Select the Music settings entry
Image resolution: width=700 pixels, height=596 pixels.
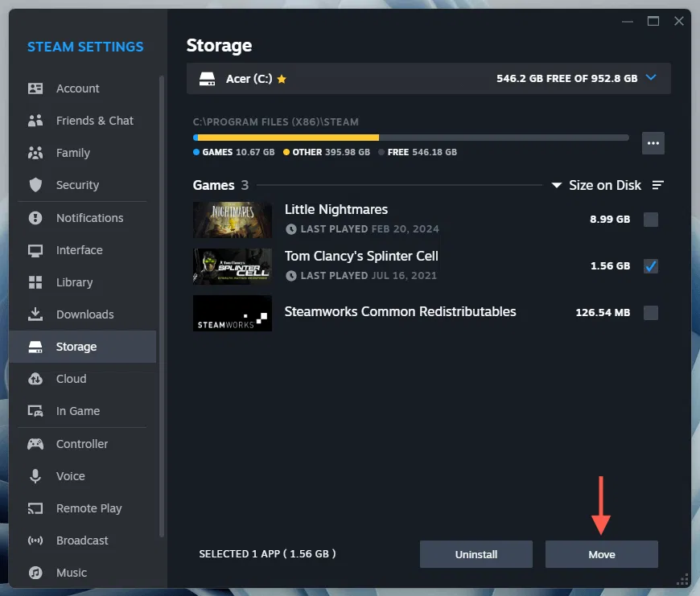(83, 573)
